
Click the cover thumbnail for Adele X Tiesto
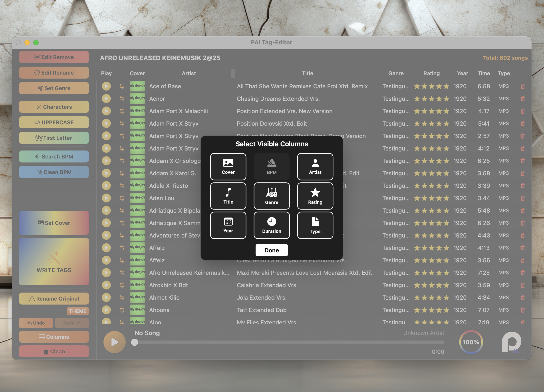137,186
